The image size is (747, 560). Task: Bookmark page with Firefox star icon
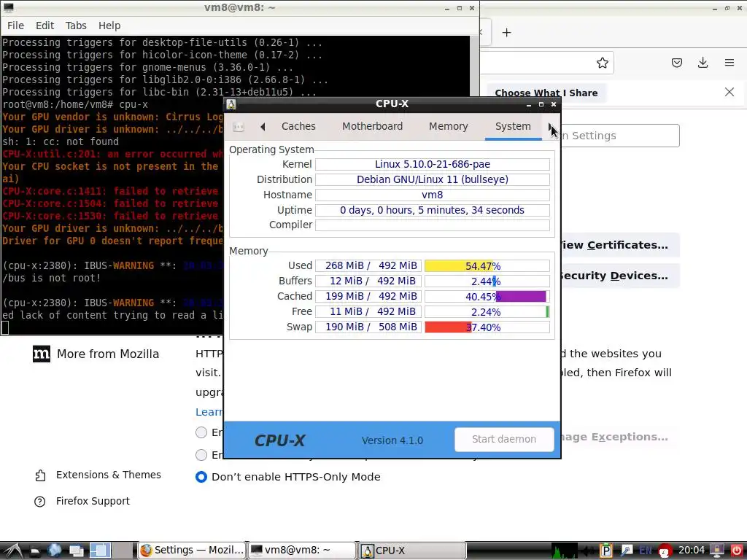click(x=602, y=63)
